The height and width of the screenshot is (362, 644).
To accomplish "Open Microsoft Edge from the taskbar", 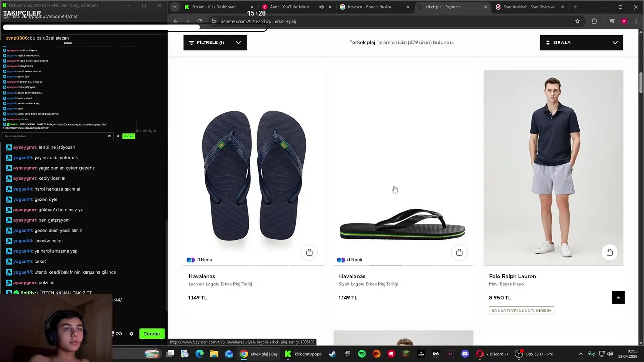I will click(x=199, y=354).
